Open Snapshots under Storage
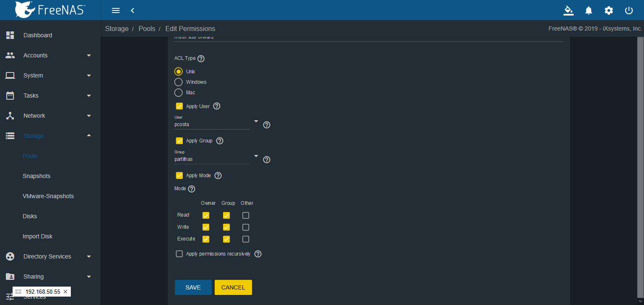This screenshot has height=305, width=644. pyautogui.click(x=36, y=176)
